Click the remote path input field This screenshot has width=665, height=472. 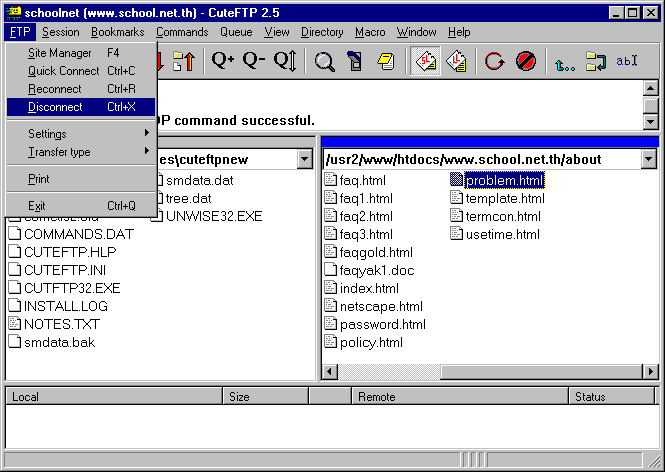[482, 159]
